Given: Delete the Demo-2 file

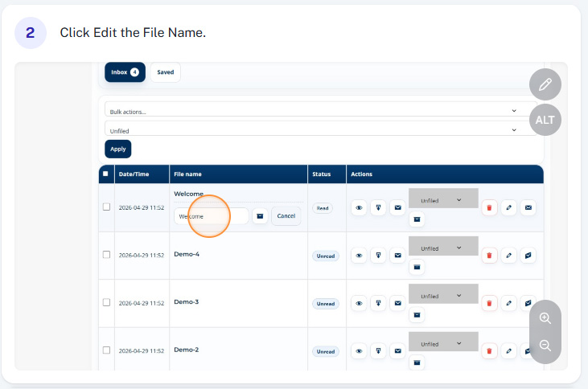Looking at the screenshot, I should pyautogui.click(x=489, y=351).
